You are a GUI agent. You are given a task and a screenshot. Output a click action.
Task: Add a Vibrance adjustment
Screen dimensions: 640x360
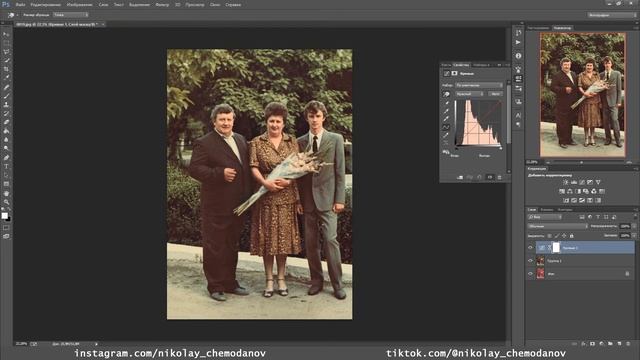coord(598,182)
